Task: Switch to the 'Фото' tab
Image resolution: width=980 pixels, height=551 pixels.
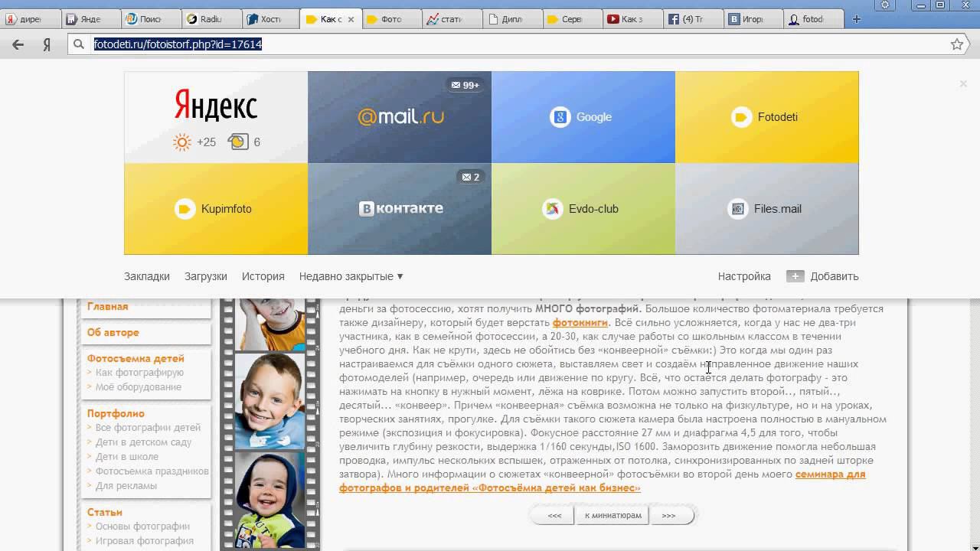Action: 392,19
